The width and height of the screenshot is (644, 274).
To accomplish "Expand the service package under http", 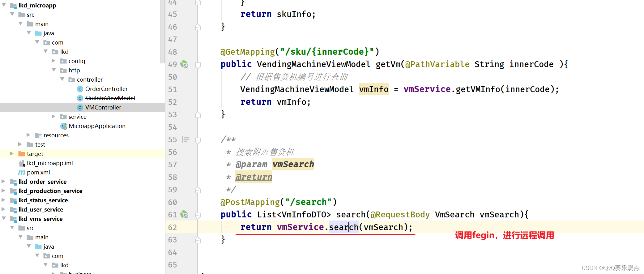I will pos(53,116).
